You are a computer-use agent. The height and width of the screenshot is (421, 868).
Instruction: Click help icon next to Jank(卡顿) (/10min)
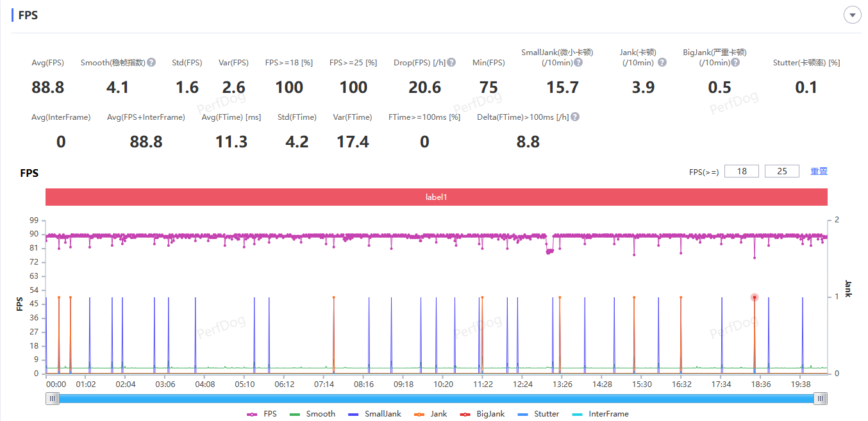(662, 62)
